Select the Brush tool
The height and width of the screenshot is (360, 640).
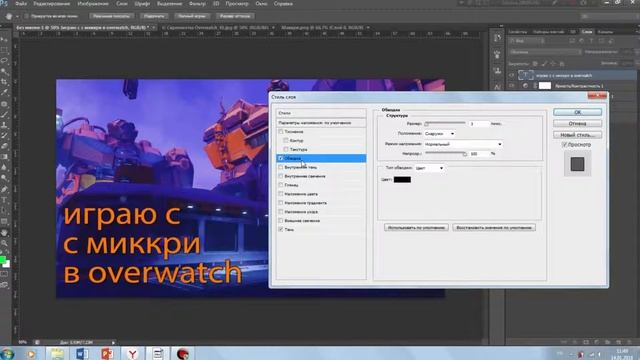(x=4, y=114)
